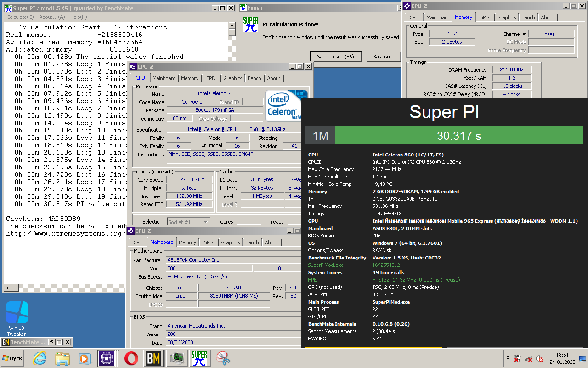Select About tab in CPU-Z Mainboard window
The width and height of the screenshot is (588, 368).
click(x=271, y=242)
